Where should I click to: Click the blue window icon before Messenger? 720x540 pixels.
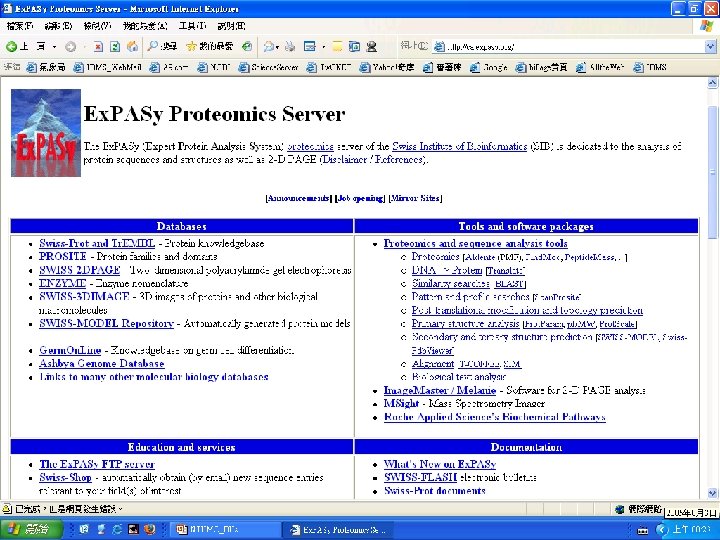(x=354, y=46)
